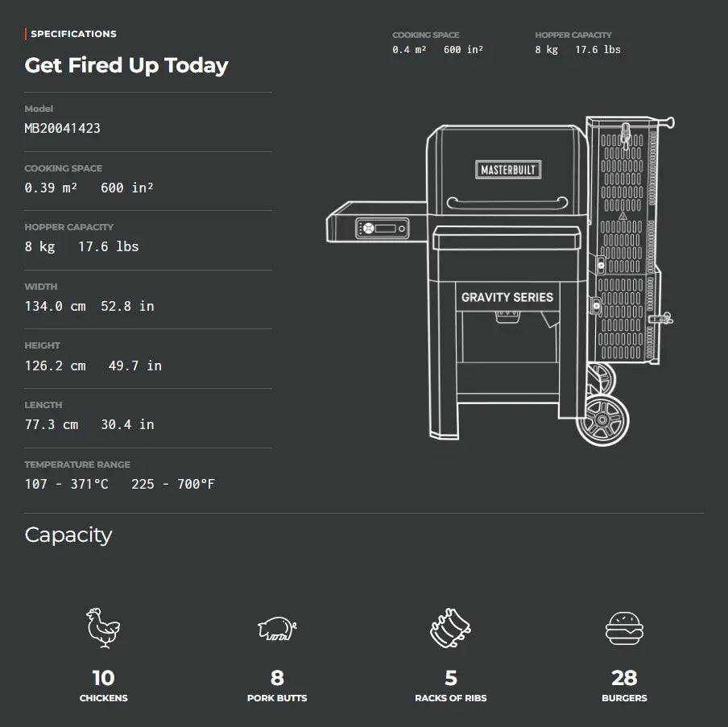
Task: Click the width value 134.0 cm
Action: point(55,306)
